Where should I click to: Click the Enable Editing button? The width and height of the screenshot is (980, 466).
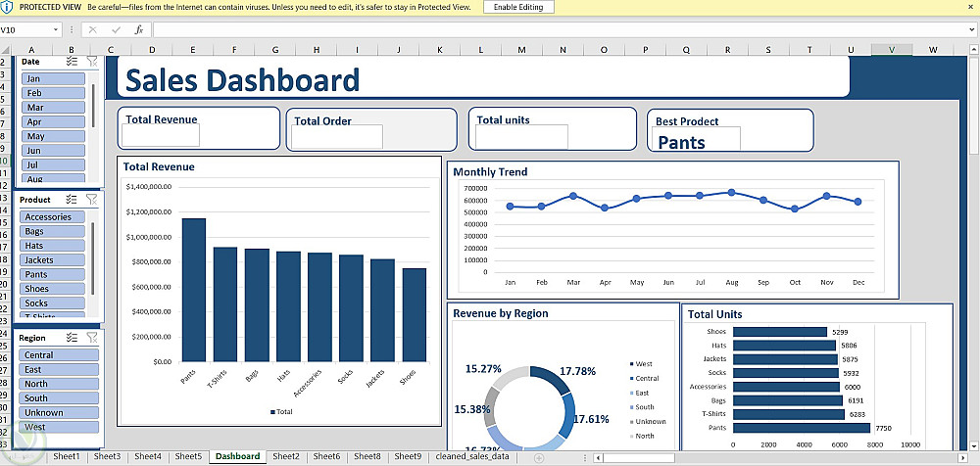pyautogui.click(x=518, y=8)
